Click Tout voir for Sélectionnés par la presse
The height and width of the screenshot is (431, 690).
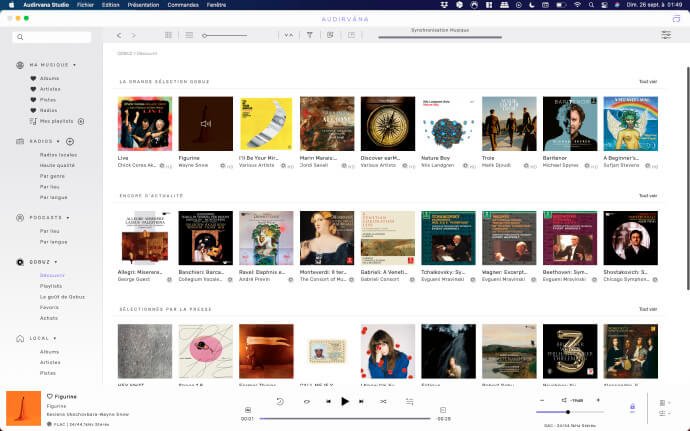[x=648, y=309]
